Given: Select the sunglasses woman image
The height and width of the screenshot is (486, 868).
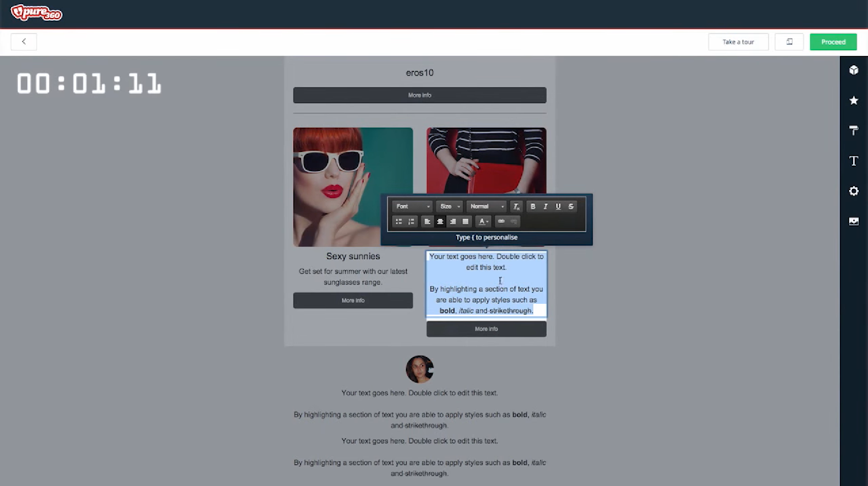Looking at the screenshot, I should 353,187.
